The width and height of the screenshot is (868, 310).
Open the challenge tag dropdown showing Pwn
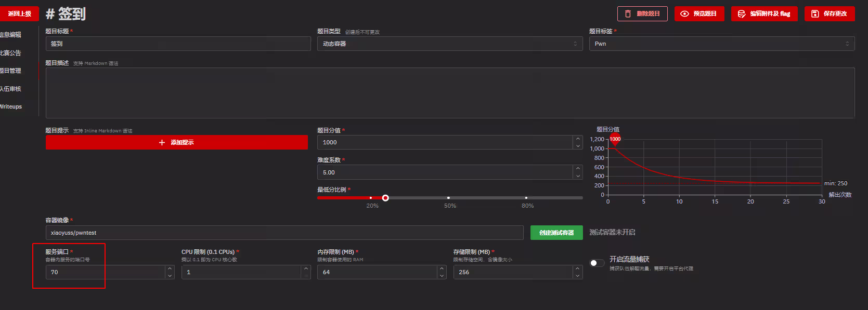pyautogui.click(x=721, y=44)
